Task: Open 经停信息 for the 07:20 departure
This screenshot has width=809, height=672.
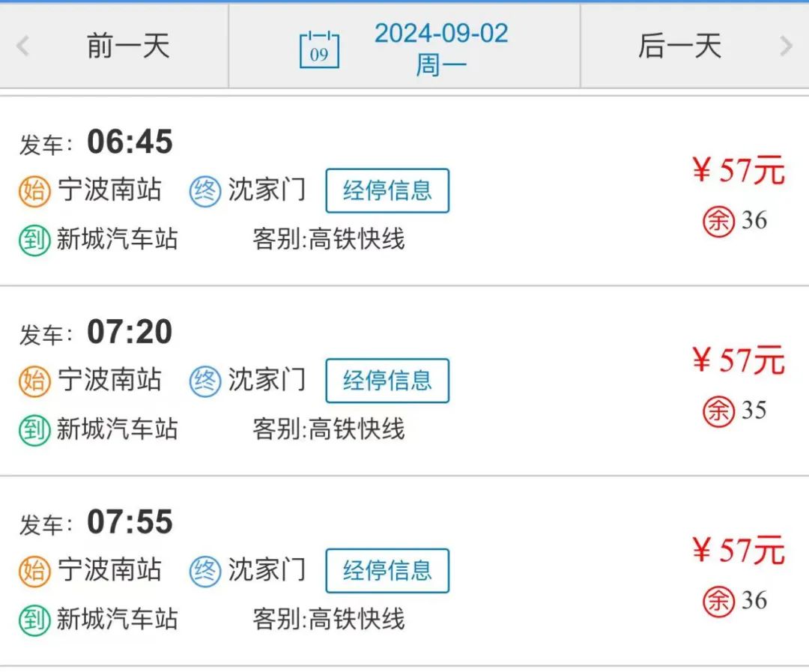Action: point(387,381)
